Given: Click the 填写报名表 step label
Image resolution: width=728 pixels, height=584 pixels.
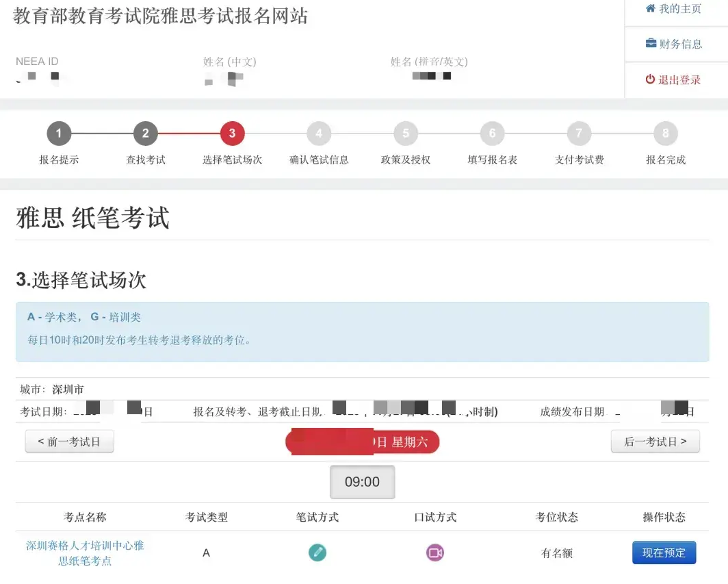Looking at the screenshot, I should (x=492, y=160).
